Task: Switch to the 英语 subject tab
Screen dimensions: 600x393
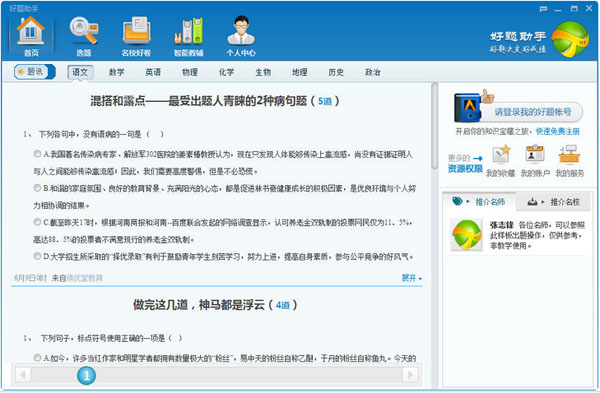Action: 153,72
